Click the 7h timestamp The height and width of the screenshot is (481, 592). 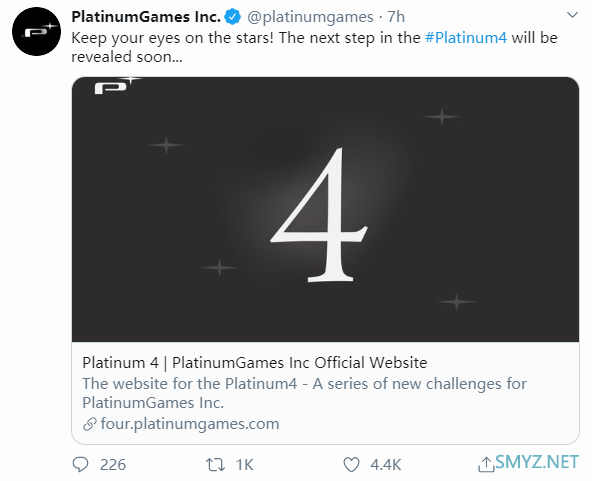[x=396, y=17]
